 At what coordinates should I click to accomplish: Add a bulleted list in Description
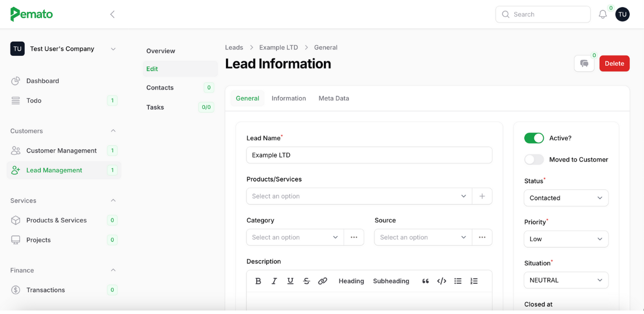(458, 281)
